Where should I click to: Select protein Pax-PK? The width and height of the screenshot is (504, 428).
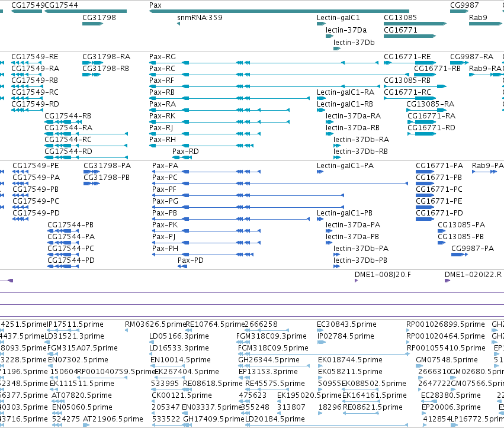click(x=206, y=231)
